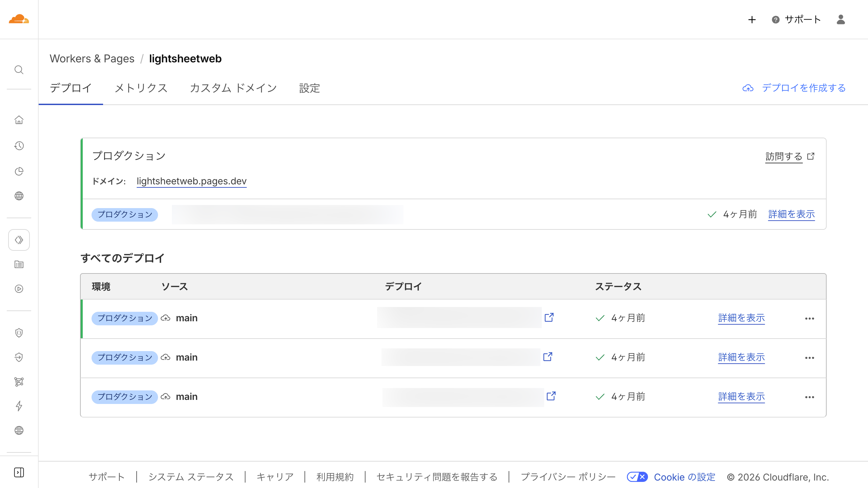
Task: Select the Websites globe icon
Action: tap(19, 196)
